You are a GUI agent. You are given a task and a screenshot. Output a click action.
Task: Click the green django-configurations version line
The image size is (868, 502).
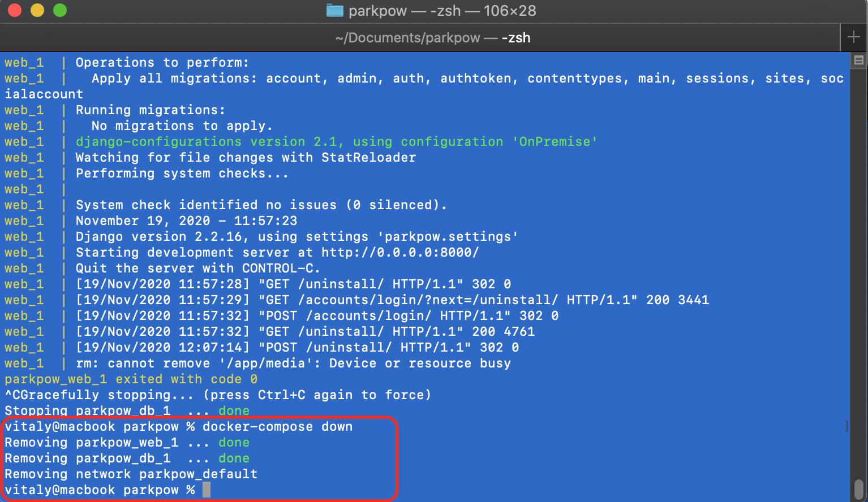pyautogui.click(x=336, y=142)
